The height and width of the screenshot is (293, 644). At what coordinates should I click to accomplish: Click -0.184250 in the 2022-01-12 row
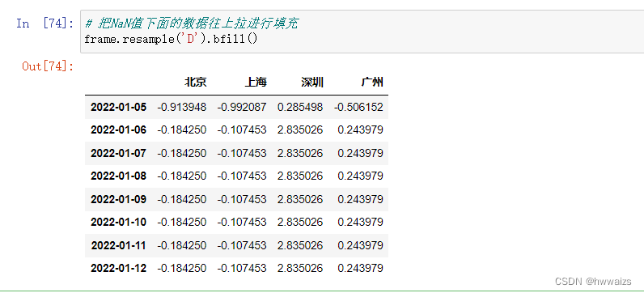[182, 269]
